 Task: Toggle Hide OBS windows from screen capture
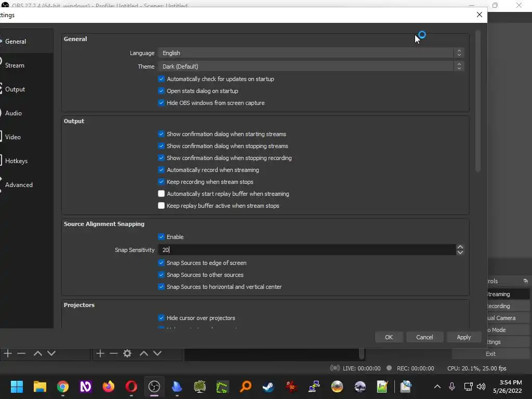coord(161,103)
